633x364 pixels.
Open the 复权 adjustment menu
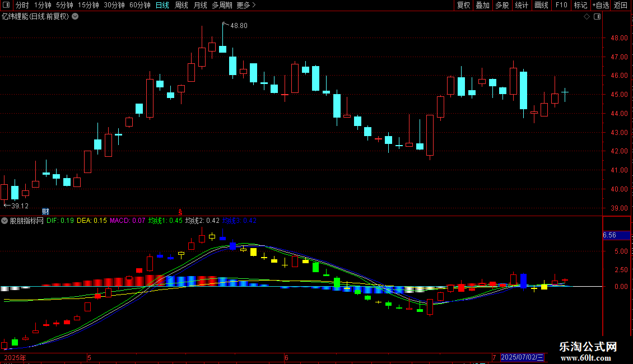click(463, 5)
